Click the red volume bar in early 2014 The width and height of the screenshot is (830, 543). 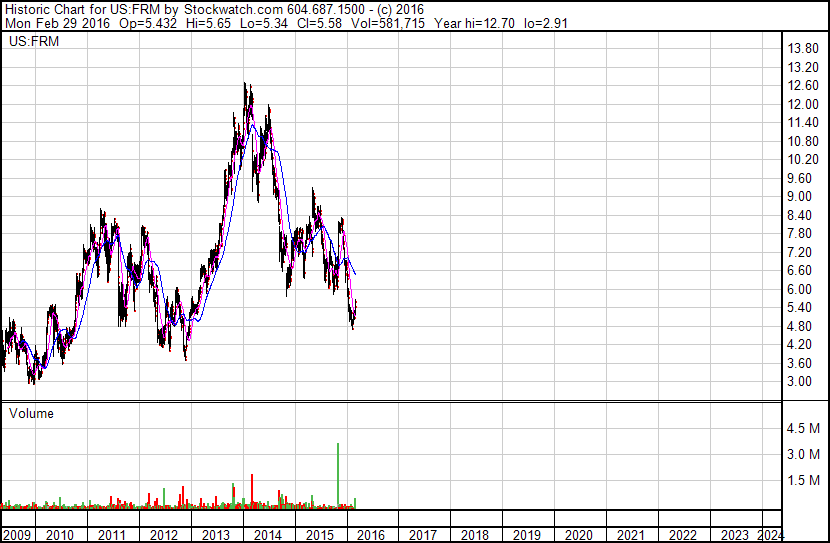[252, 491]
